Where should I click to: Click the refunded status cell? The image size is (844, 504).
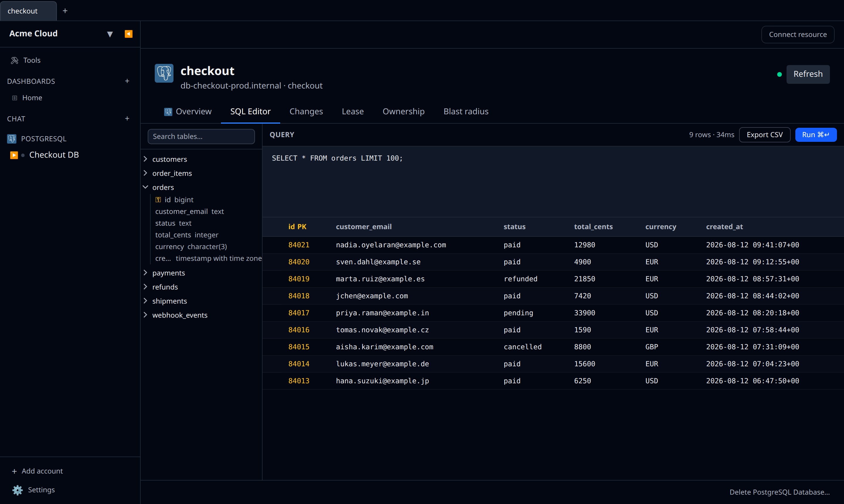point(520,279)
